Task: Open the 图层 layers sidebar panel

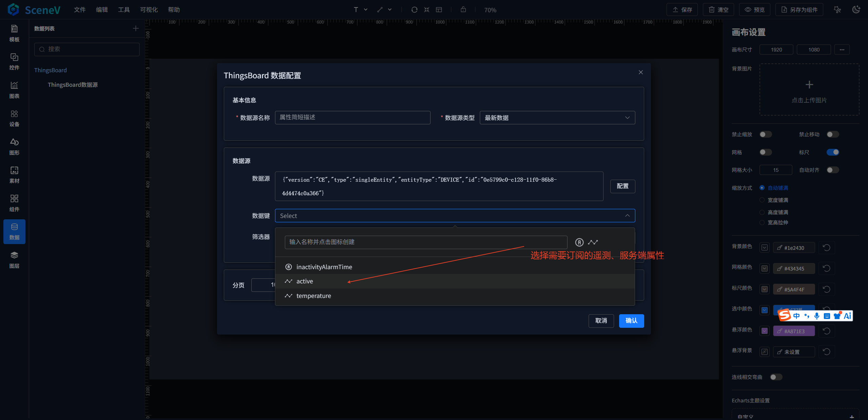Action: click(14, 260)
